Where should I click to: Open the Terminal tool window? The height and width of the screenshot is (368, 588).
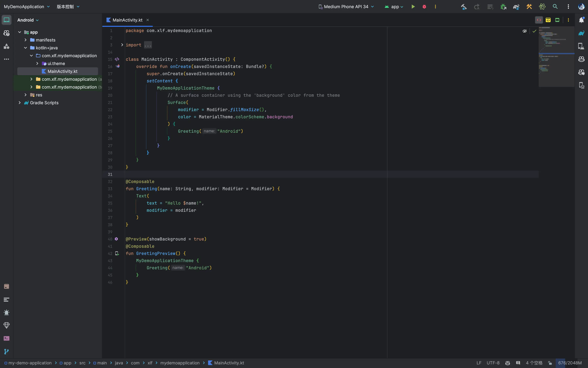tap(7, 338)
